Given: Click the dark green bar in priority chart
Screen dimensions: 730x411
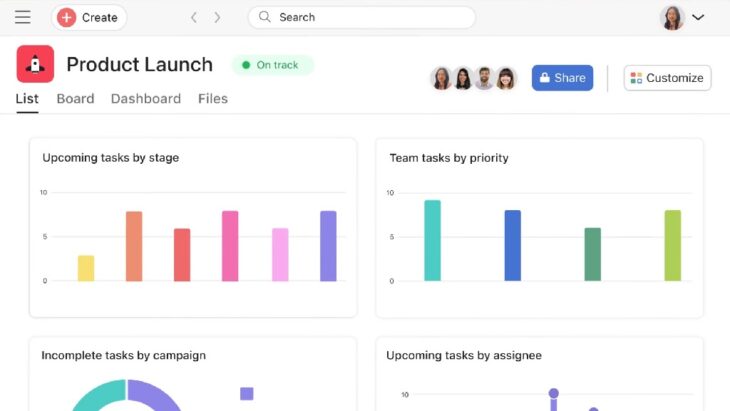Looking at the screenshot, I should point(593,254).
